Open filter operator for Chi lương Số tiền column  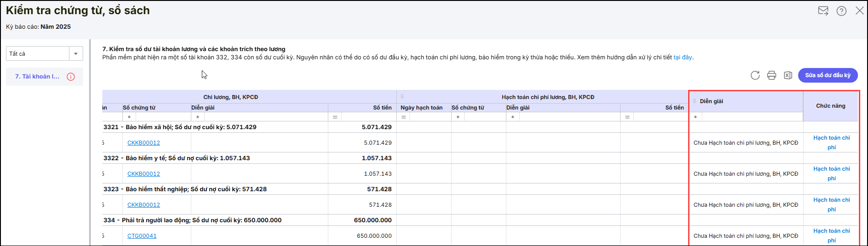(x=335, y=117)
